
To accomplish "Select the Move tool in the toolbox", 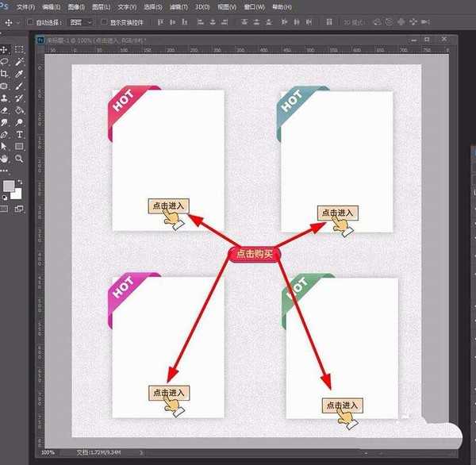I will pos(6,48).
